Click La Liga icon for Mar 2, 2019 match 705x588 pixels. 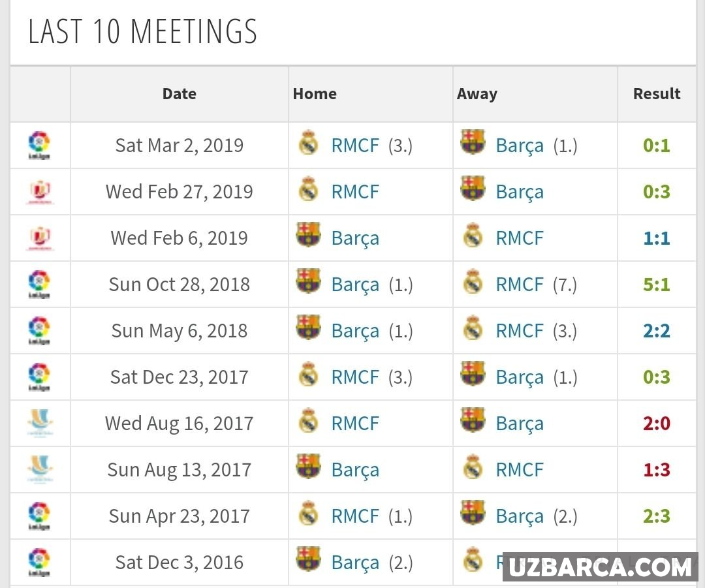[x=40, y=145]
